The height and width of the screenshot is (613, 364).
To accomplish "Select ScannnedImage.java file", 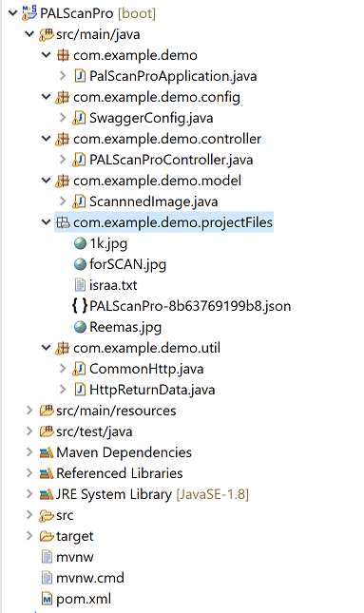I will [x=153, y=201].
